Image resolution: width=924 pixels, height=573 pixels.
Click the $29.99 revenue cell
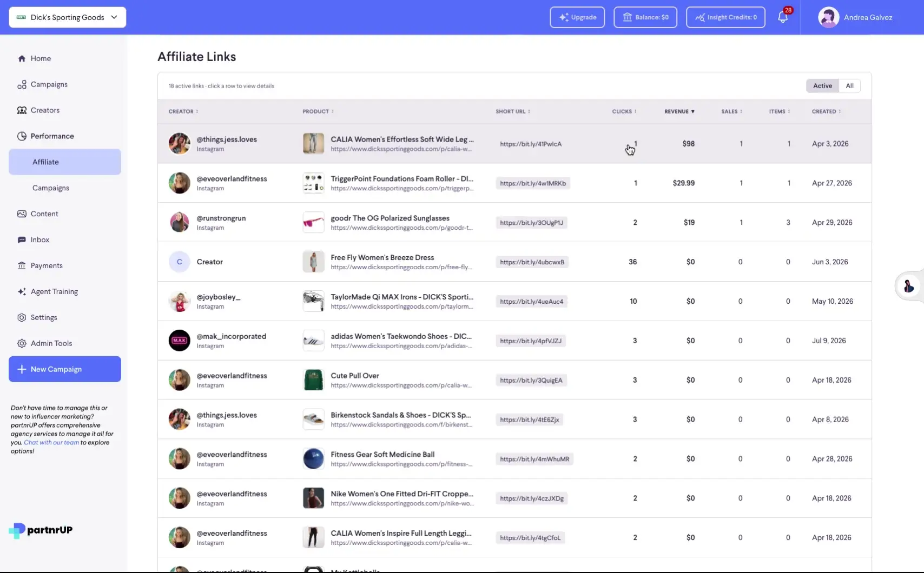click(x=684, y=183)
